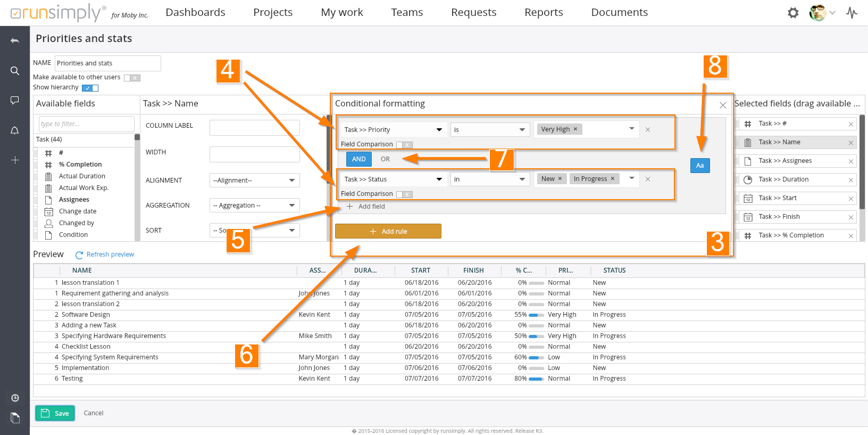Enable Field Comparison for Task Priority rule
The width and height of the screenshot is (868, 435).
pos(404,145)
